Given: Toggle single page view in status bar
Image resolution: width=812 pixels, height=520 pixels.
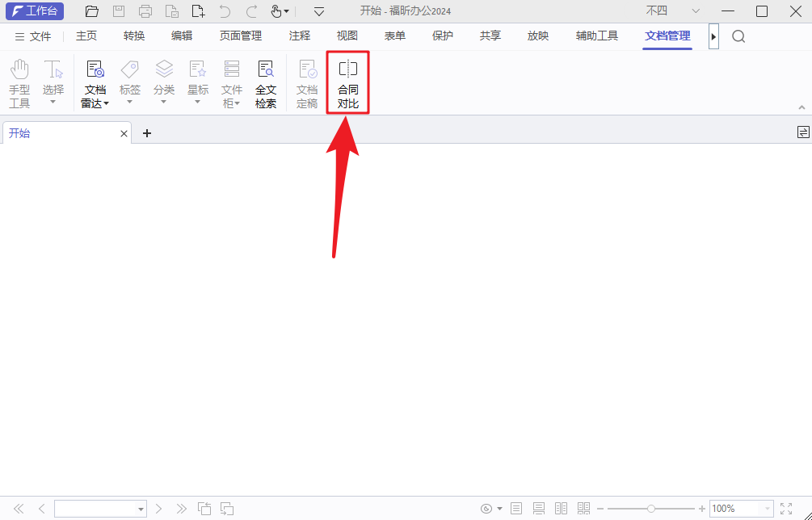Looking at the screenshot, I should pyautogui.click(x=516, y=509).
